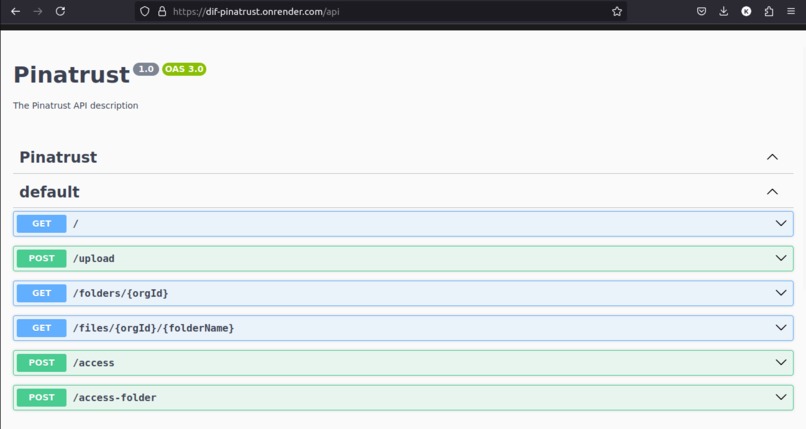The width and height of the screenshot is (806, 429).
Task: Click the POST badge for /access
Action: [x=42, y=363]
